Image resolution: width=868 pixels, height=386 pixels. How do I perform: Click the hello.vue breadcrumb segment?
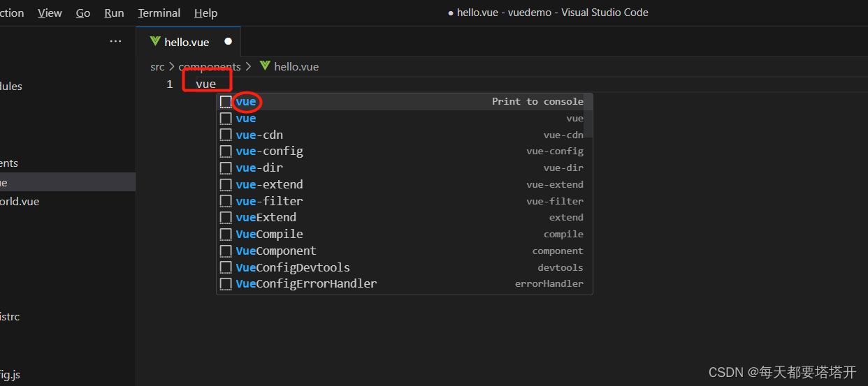click(296, 67)
